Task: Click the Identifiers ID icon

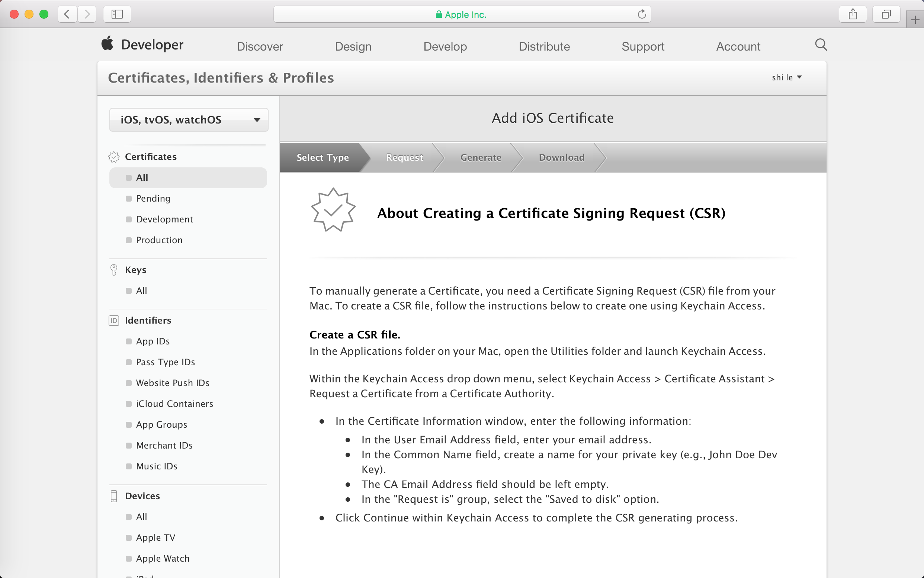Action: coord(113,320)
